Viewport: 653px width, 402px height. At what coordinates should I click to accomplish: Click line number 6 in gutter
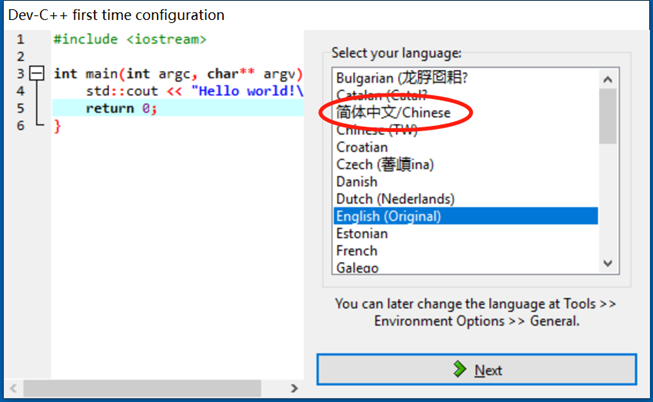(x=20, y=125)
